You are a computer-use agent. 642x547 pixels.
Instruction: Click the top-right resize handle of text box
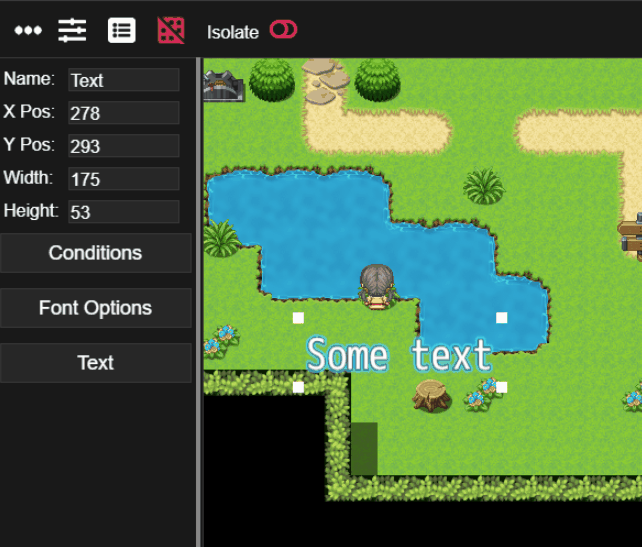tap(502, 318)
